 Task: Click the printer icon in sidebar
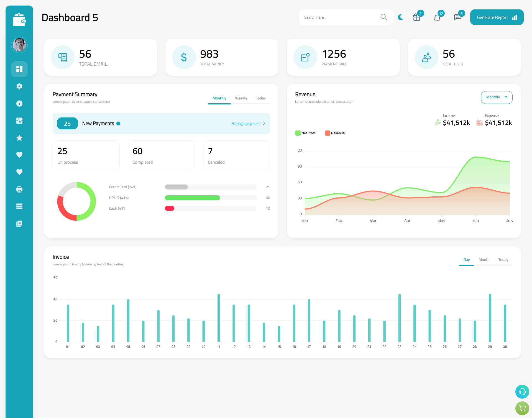pos(19,189)
